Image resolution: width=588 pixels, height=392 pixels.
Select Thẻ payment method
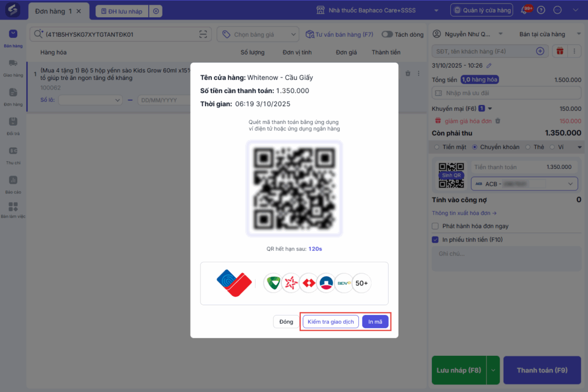click(528, 147)
